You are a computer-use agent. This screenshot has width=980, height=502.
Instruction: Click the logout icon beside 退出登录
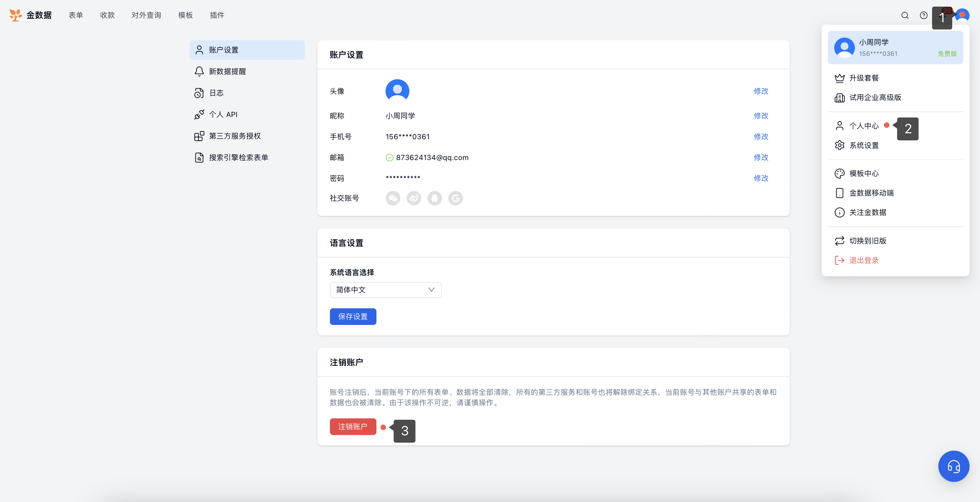point(840,260)
